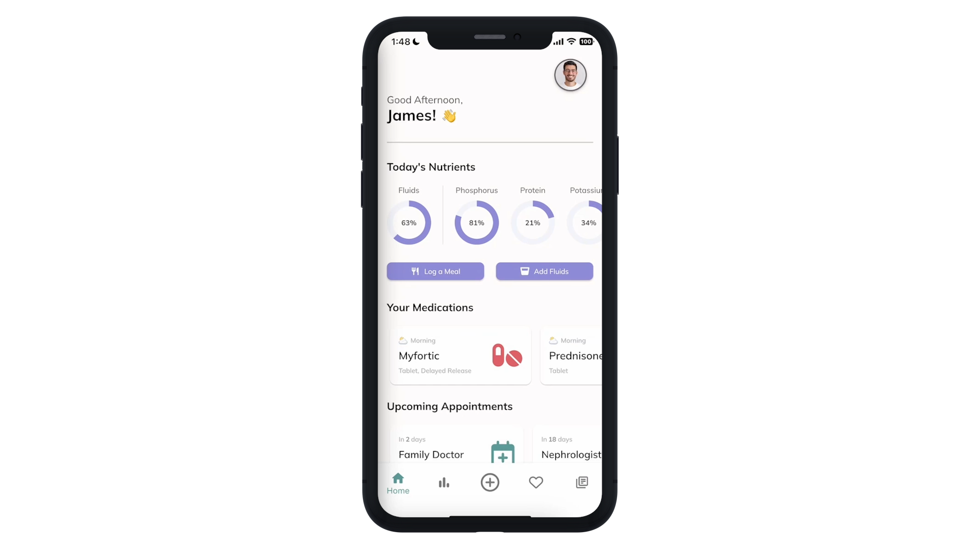Toggle Upcoming Appointments section visibility
Viewport: 980px width, 551px height.
tap(450, 406)
